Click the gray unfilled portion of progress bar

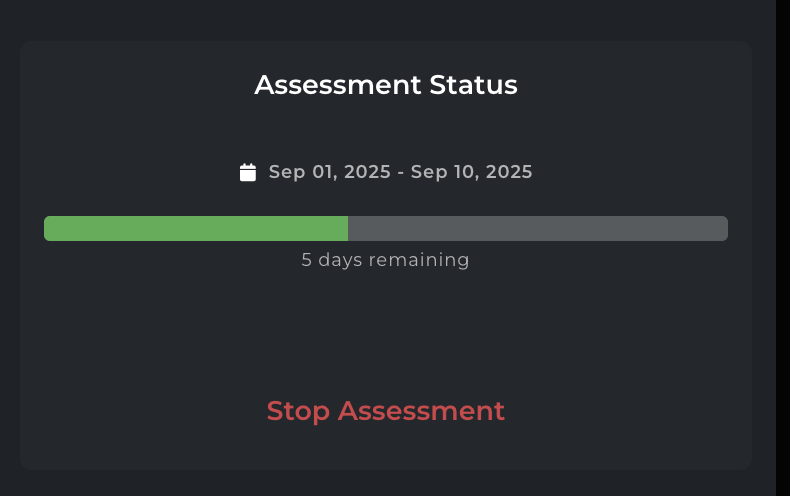[537, 228]
